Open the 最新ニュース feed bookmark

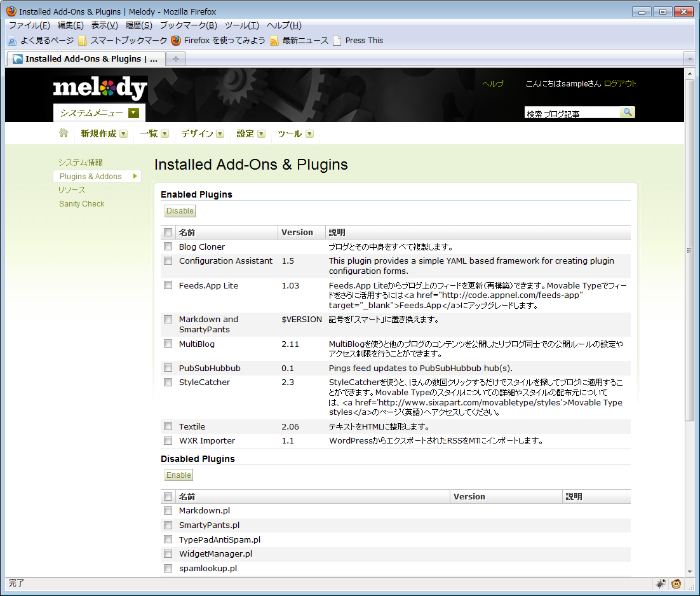(x=299, y=41)
